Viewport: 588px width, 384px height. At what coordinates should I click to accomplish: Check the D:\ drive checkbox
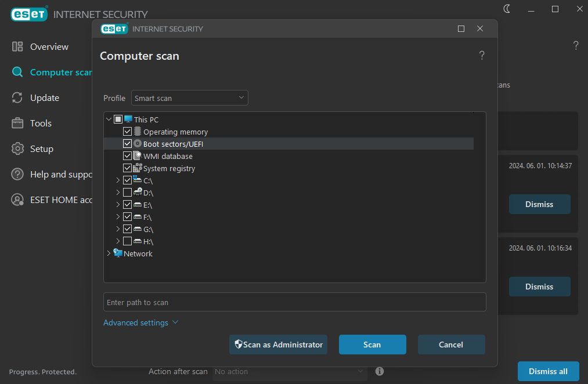[128, 192]
